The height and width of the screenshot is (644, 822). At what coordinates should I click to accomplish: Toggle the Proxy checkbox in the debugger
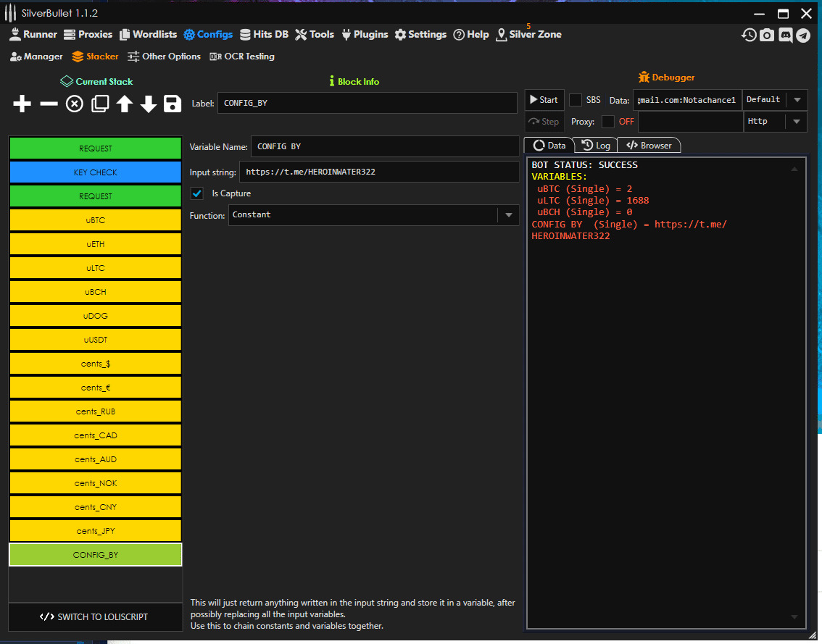click(608, 122)
